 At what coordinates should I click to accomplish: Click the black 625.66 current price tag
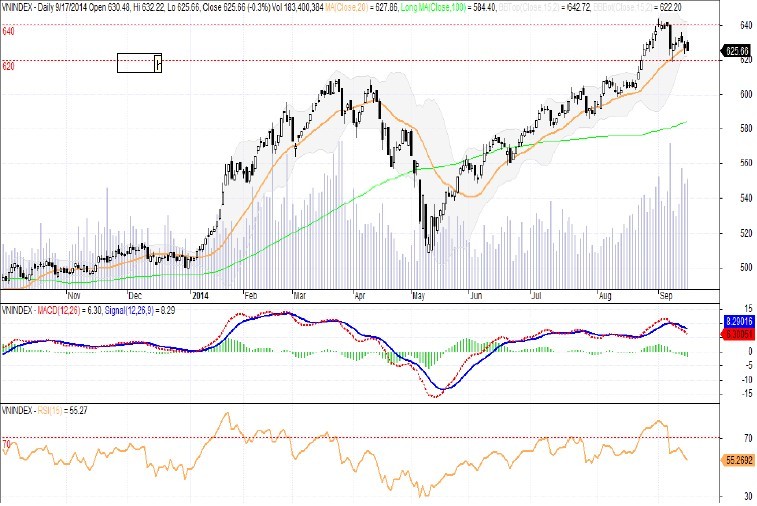pos(737,50)
